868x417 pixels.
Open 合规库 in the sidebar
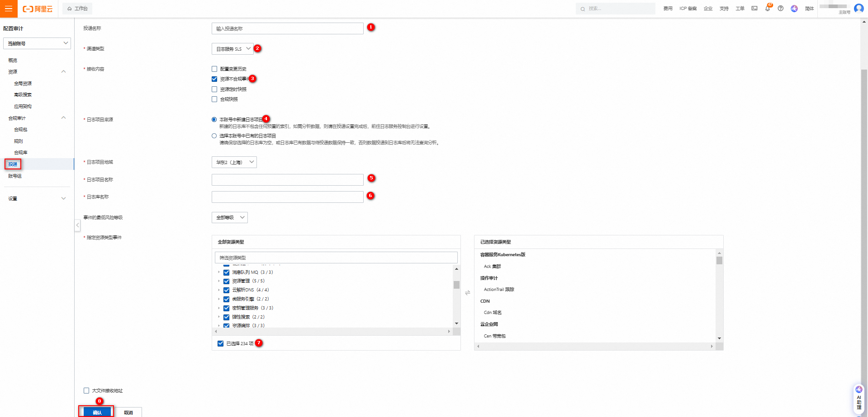[20, 153]
